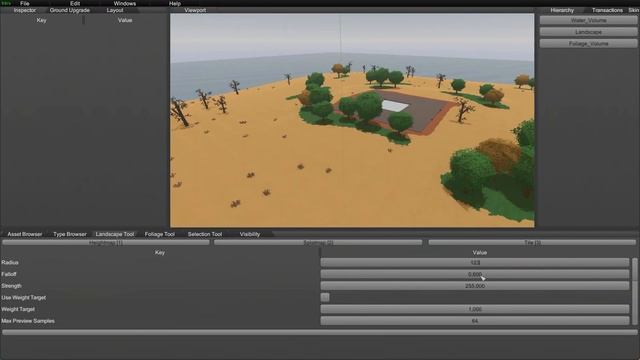Image resolution: width=640 pixels, height=360 pixels.
Task: Click the wide bar below Max Preview Samples
Action: [x=320, y=332]
